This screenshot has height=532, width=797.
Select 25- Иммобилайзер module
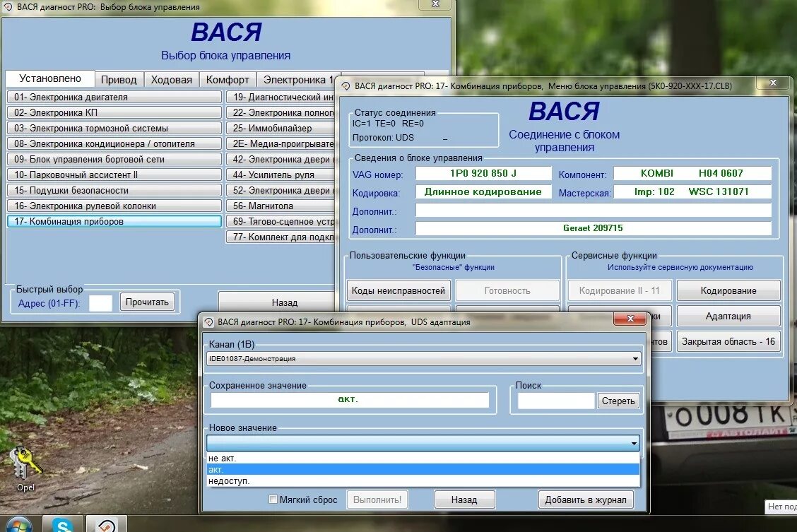pyautogui.click(x=281, y=128)
